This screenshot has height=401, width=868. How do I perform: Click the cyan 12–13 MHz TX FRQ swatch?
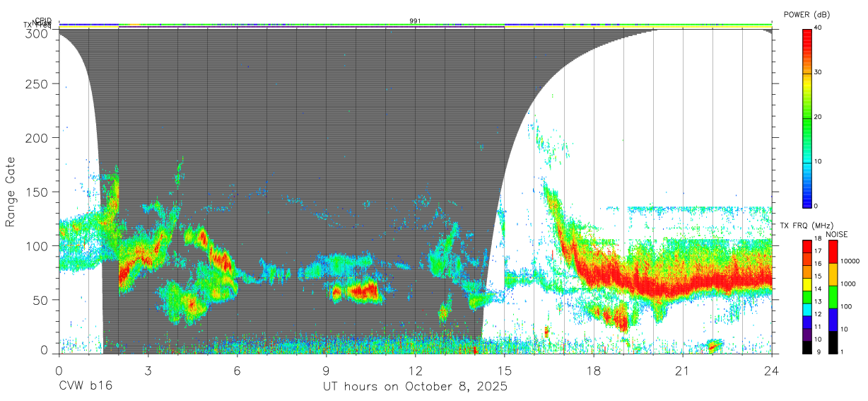[x=807, y=309]
